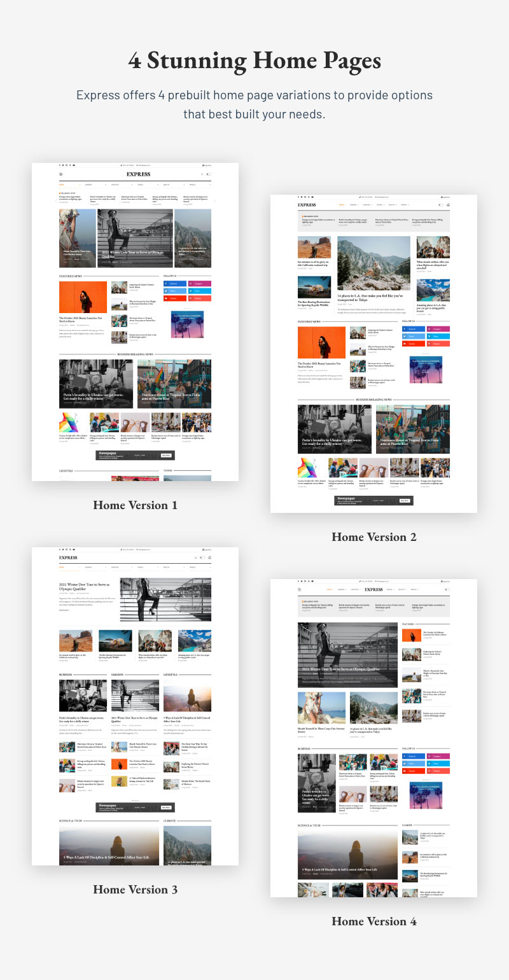Click Express logo in Home Version 1
The image size is (509, 980).
138,174
